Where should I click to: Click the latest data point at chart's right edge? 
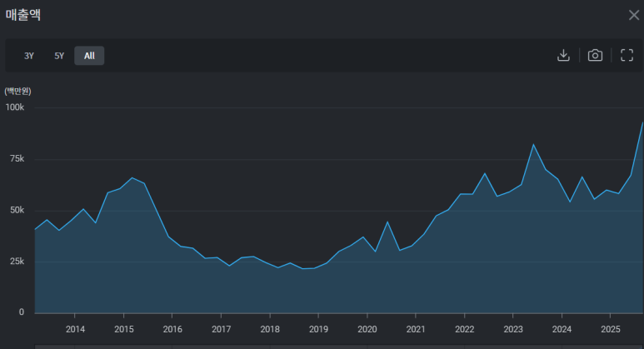click(642, 123)
